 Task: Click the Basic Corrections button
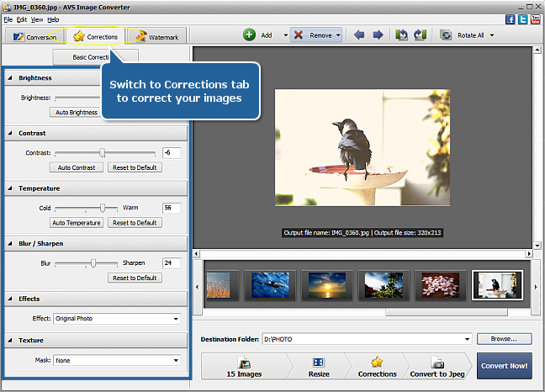point(95,57)
